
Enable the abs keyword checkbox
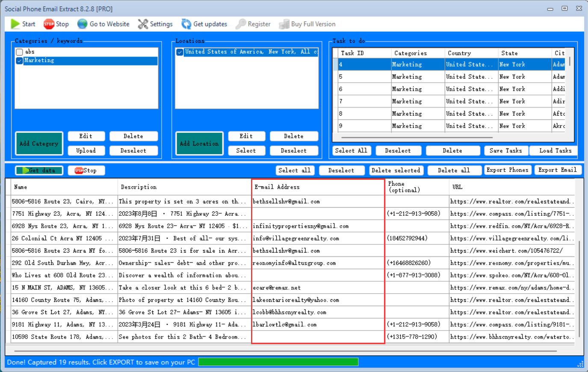point(19,52)
